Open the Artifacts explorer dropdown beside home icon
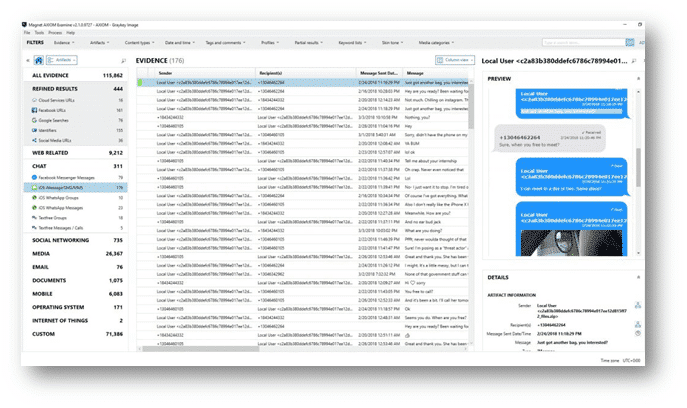Viewport: 687px width, 408px height. tap(62, 60)
